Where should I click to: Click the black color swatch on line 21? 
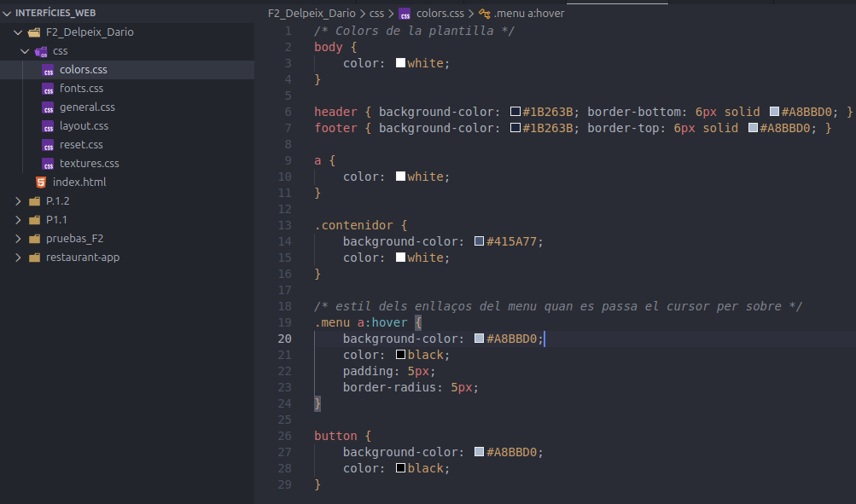(x=400, y=355)
